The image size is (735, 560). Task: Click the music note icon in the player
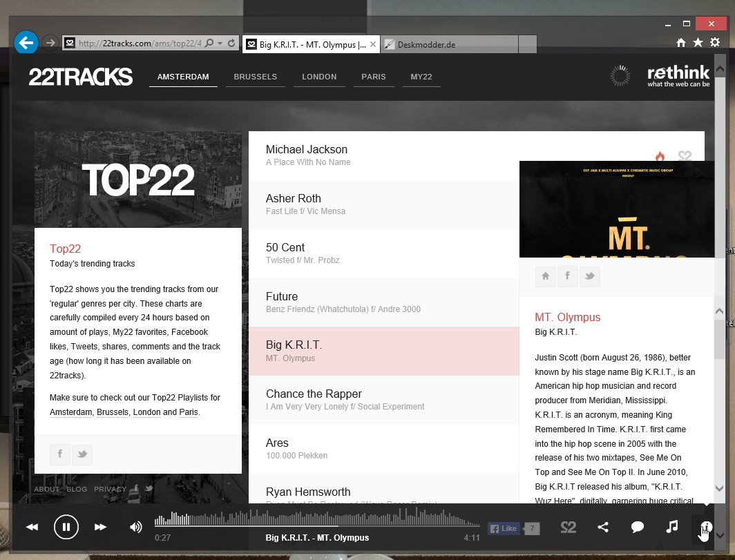[671, 527]
